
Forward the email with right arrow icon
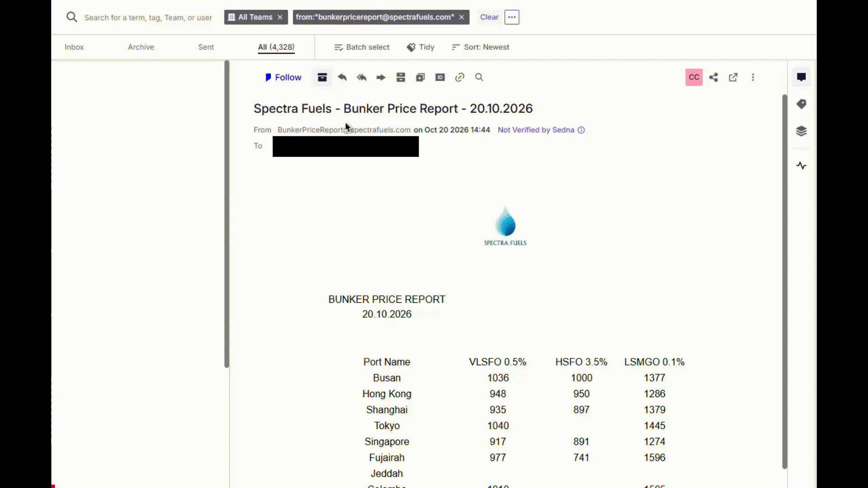coord(381,77)
